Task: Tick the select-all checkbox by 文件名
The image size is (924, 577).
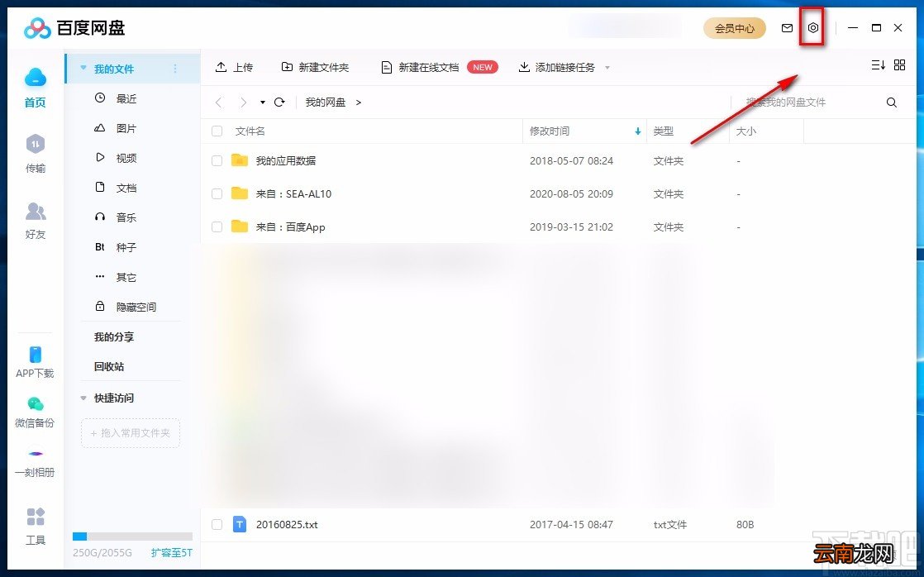Action: point(217,131)
